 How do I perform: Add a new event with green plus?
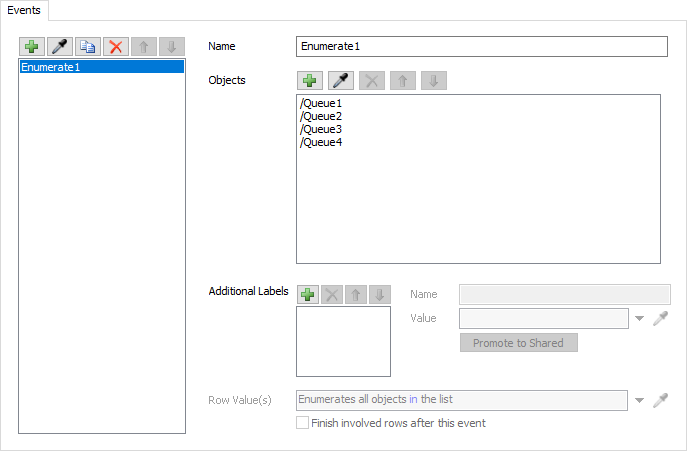32,47
